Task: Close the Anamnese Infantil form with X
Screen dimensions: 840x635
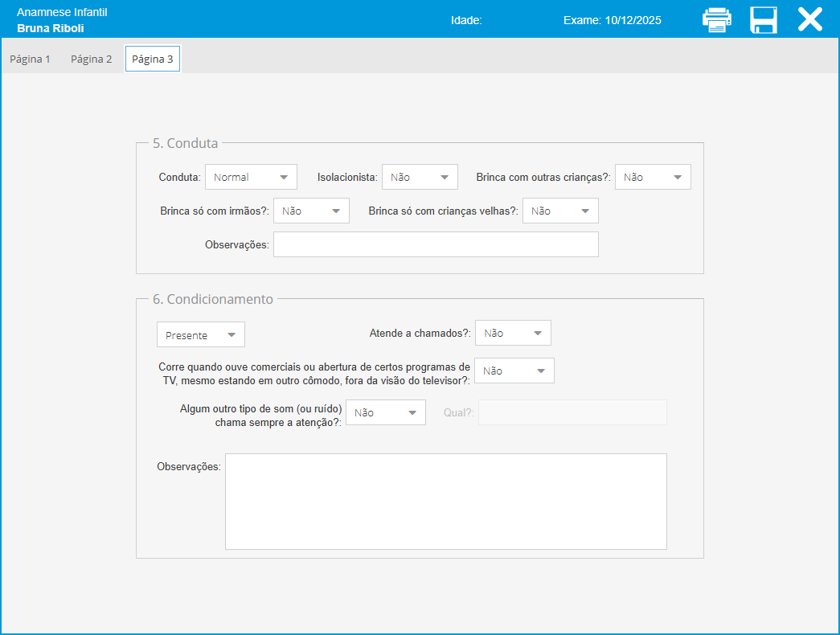Action: [809, 20]
